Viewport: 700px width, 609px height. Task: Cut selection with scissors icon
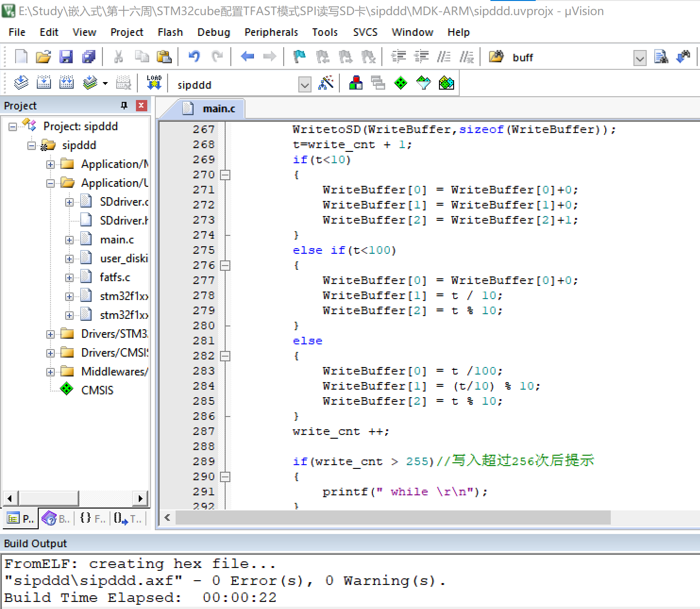pyautogui.click(x=118, y=57)
